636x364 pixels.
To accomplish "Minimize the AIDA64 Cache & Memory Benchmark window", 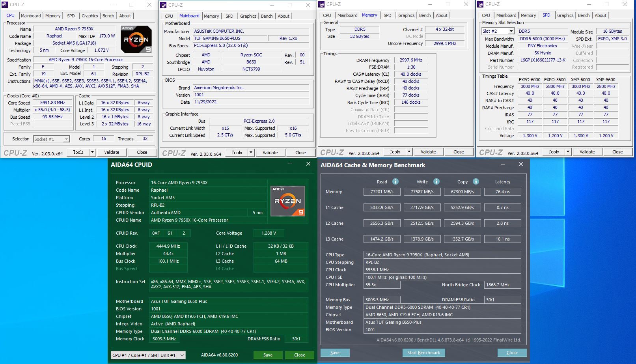I will pyautogui.click(x=503, y=164).
